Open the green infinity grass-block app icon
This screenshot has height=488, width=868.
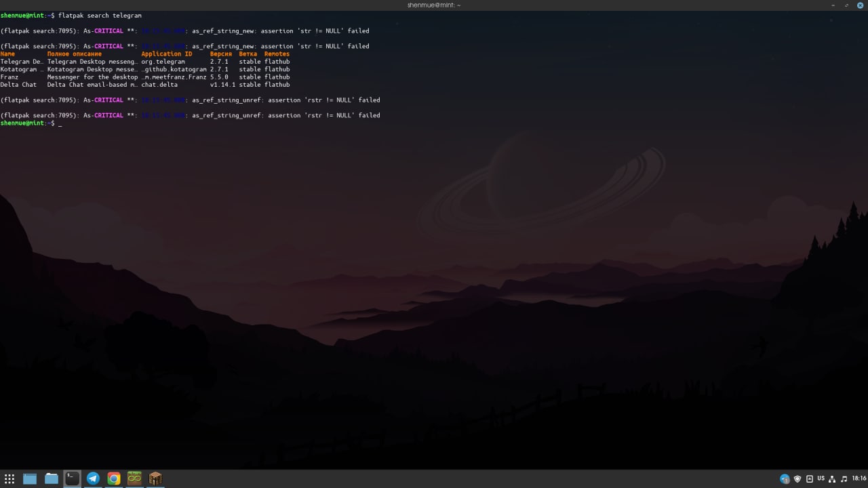click(x=134, y=479)
